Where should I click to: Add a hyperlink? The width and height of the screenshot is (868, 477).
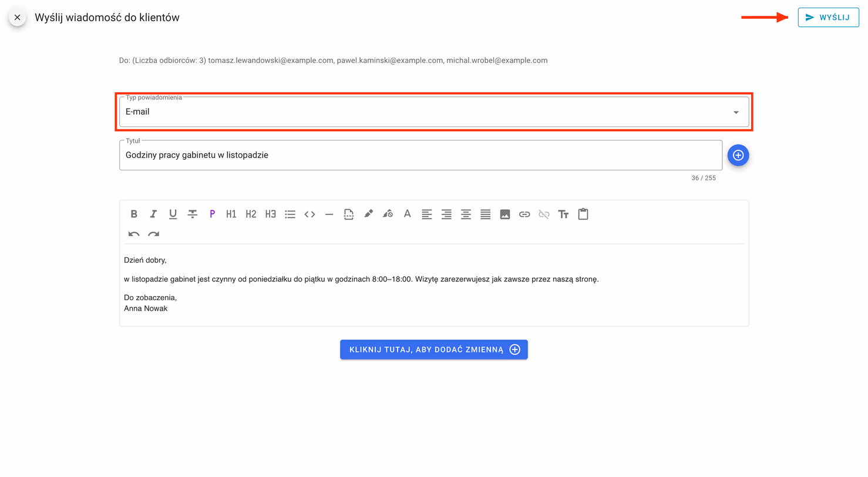click(x=524, y=214)
